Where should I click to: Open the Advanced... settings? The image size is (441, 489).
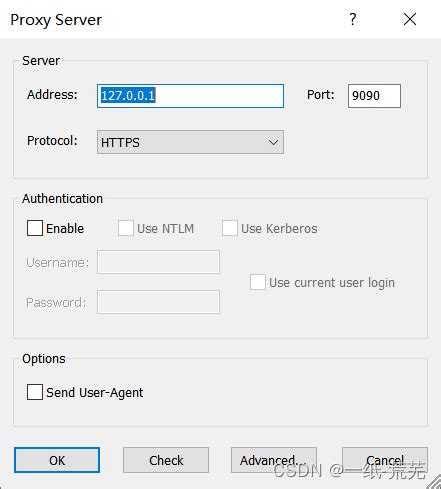click(x=274, y=460)
